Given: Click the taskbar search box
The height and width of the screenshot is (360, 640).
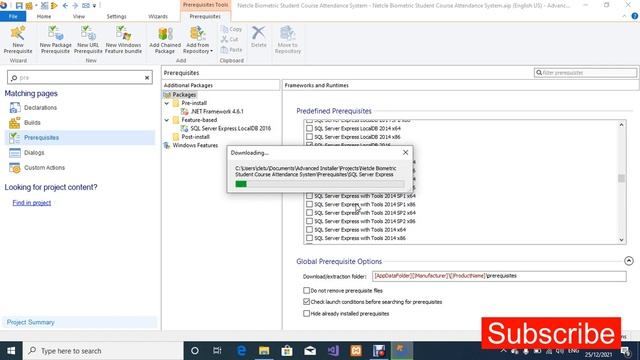Looking at the screenshot, I should pyautogui.click(x=103, y=351).
